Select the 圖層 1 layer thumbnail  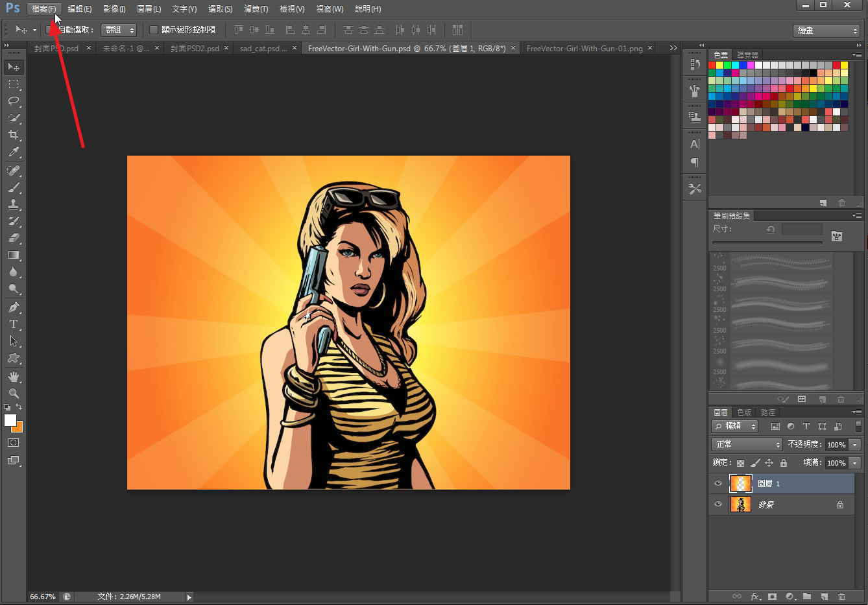pos(740,484)
